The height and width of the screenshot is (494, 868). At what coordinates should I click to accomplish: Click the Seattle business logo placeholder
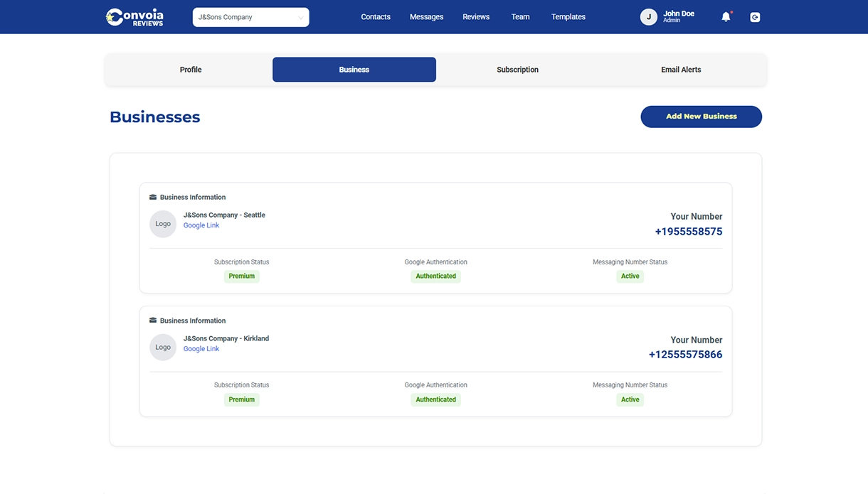coord(163,224)
